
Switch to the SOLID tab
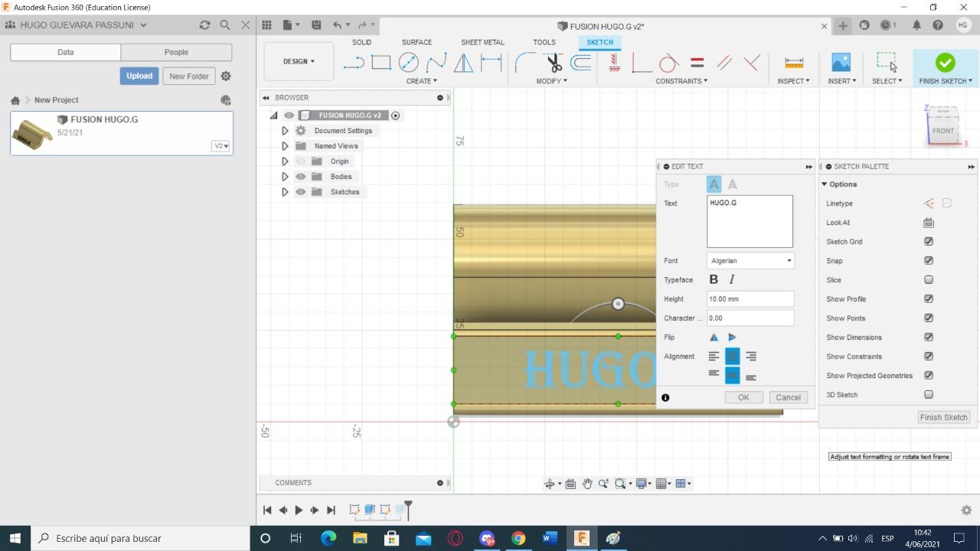pos(361,42)
